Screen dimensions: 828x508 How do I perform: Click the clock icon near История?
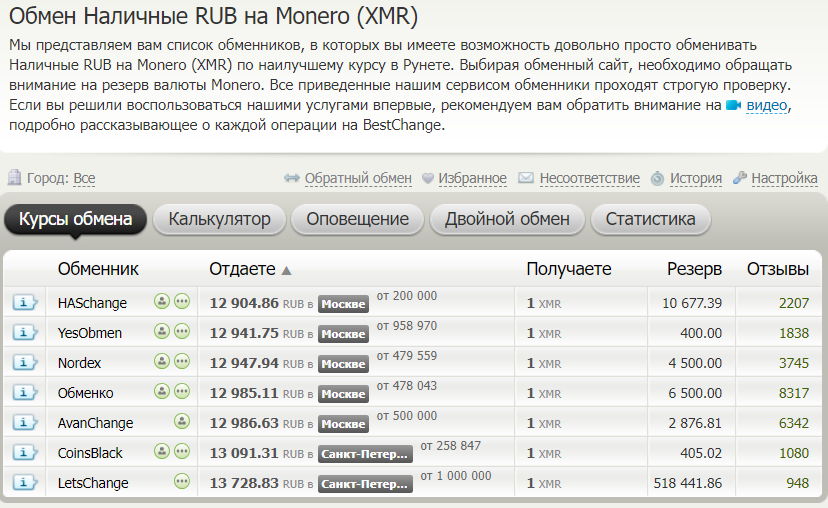[x=657, y=178]
